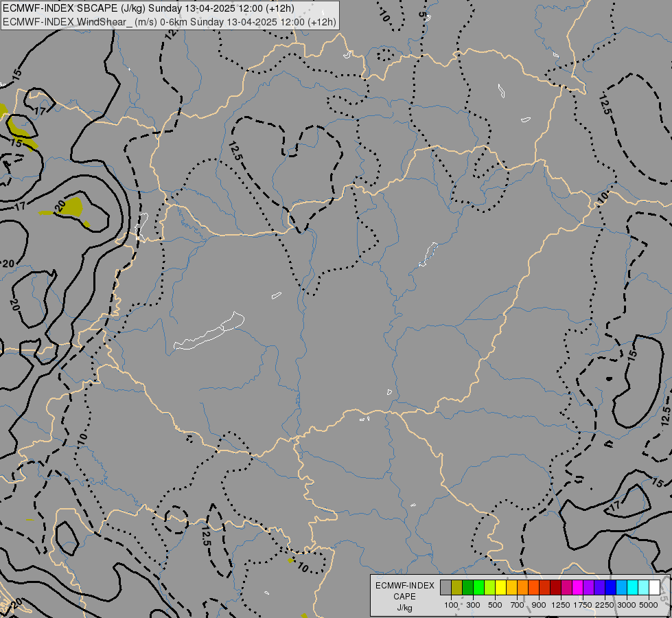672x618 pixels.
Task: Click the 'CAPE' word in the legend box
Action: [x=404, y=597]
